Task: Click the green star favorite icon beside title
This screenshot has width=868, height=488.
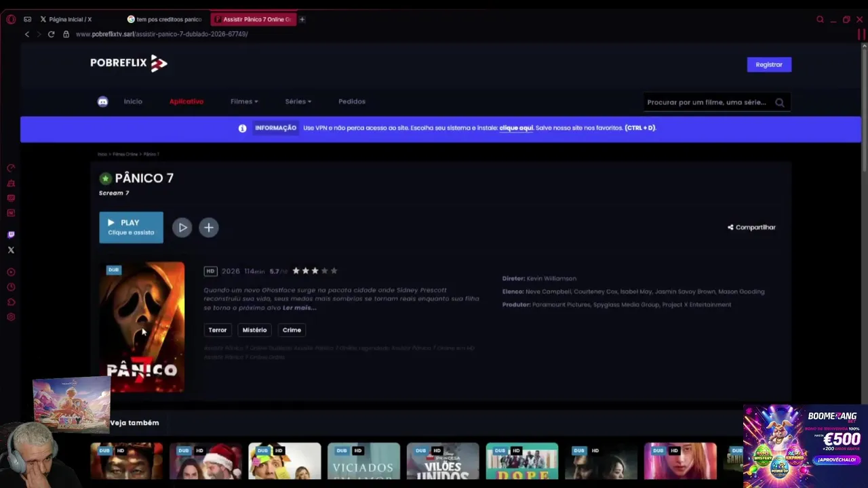Action: 105,178
